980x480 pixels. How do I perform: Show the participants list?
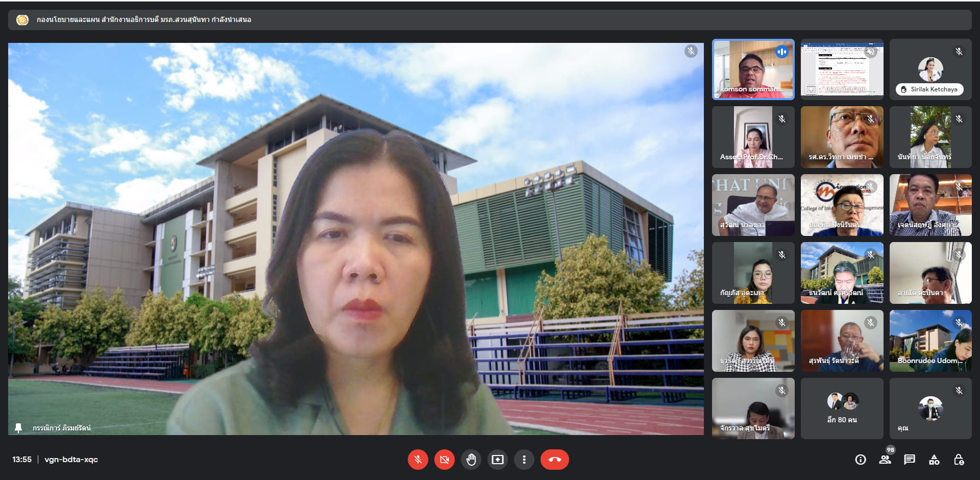(885, 460)
